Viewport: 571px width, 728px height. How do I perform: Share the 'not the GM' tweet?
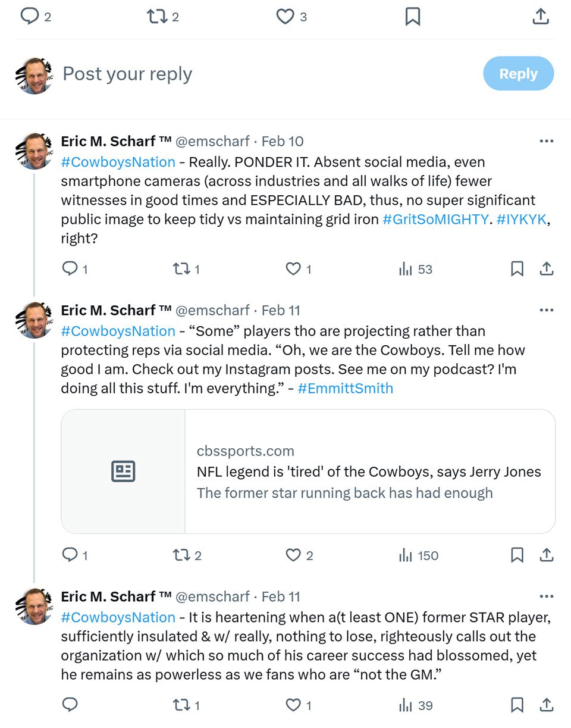click(x=546, y=705)
